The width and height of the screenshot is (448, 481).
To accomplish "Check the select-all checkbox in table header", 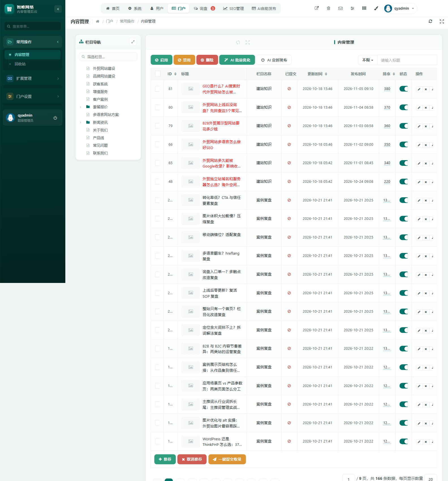I will 158,74.
